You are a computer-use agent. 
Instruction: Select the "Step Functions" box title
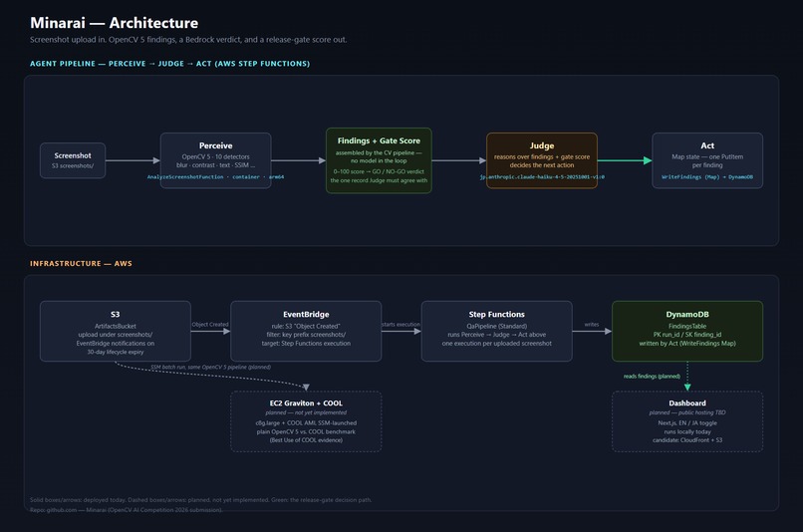[x=497, y=315]
